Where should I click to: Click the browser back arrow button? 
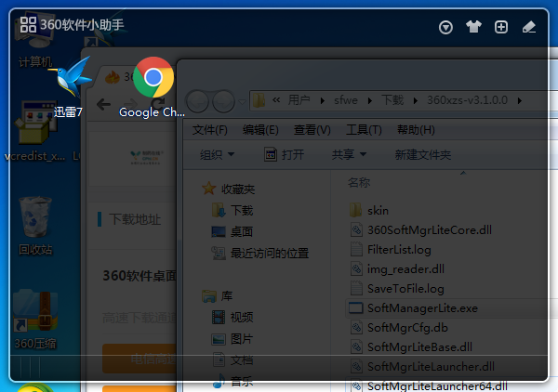coord(103,104)
